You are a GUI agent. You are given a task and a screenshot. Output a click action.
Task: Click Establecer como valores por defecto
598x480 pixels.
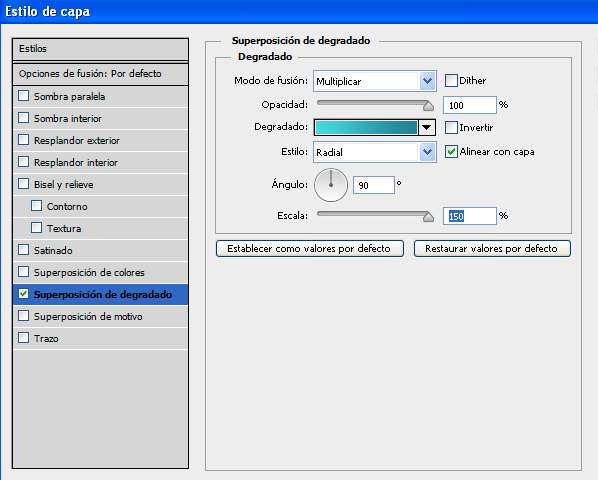click(309, 249)
